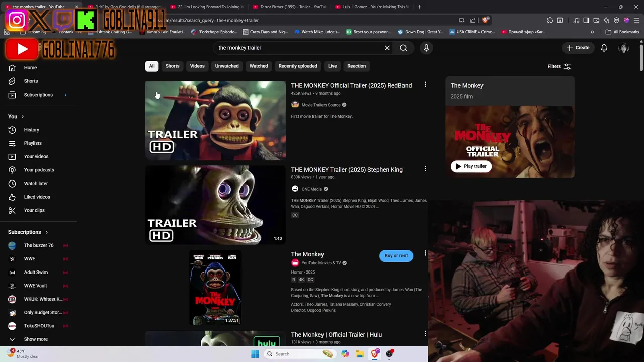Viewport: 644px width, 362px height.
Task: Start voice search with microphone
Action: (426, 48)
